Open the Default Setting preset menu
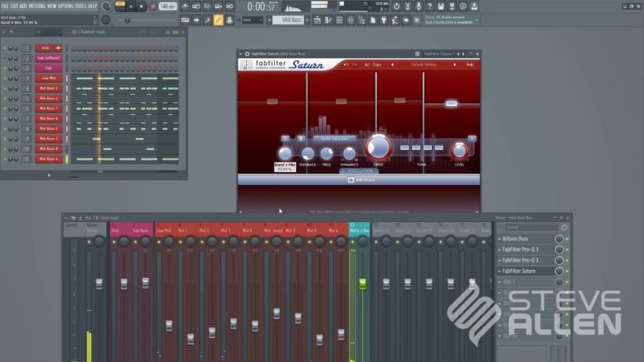 tap(423, 65)
